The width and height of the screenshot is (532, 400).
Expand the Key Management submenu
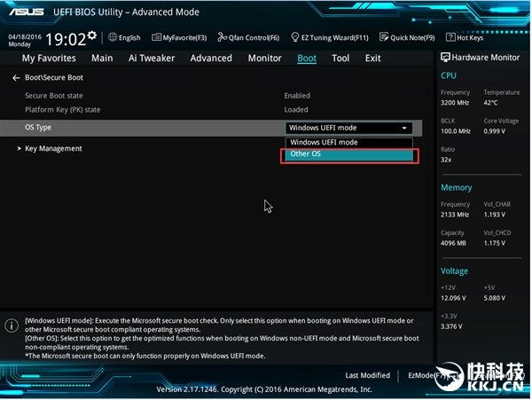[x=53, y=149]
